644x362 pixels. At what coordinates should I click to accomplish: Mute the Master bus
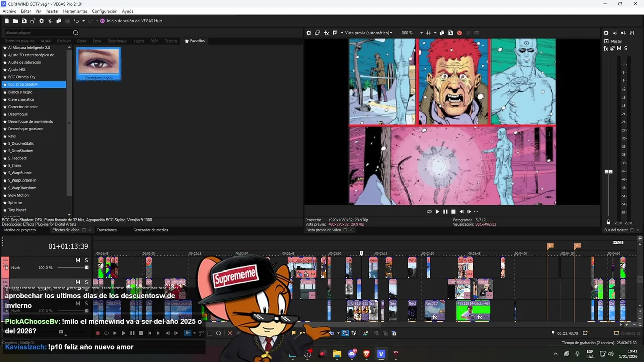(x=619, y=48)
